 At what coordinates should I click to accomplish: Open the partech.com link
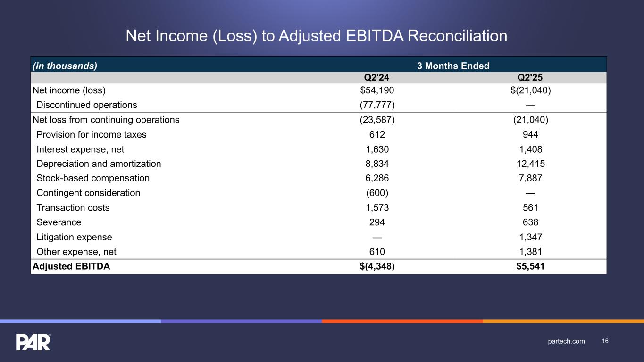pyautogui.click(x=566, y=341)
